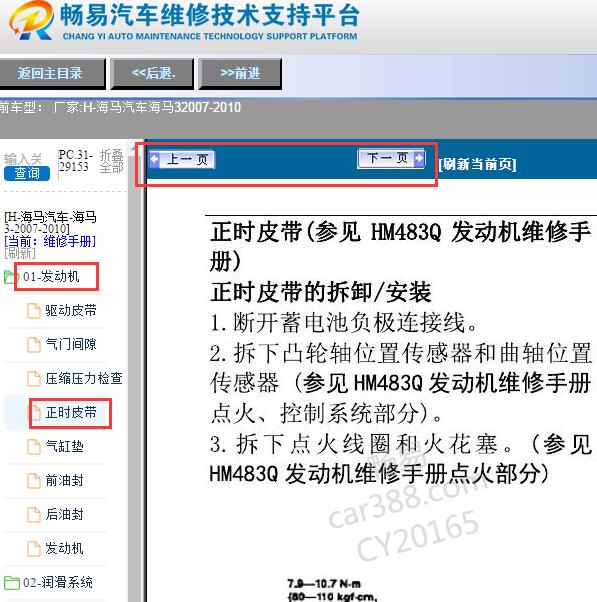Open previous page with 上一页

point(182,159)
